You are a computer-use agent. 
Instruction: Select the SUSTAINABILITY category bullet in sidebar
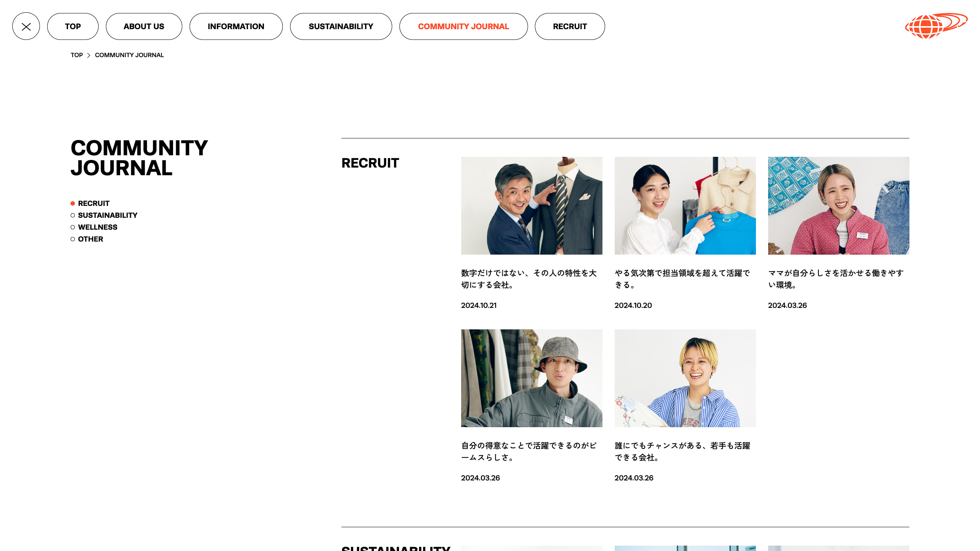73,215
